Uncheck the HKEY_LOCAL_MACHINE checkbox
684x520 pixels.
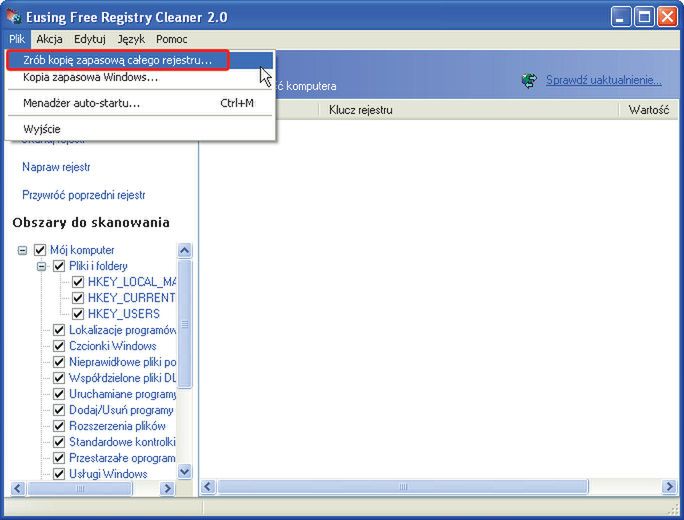pyautogui.click(x=78, y=282)
